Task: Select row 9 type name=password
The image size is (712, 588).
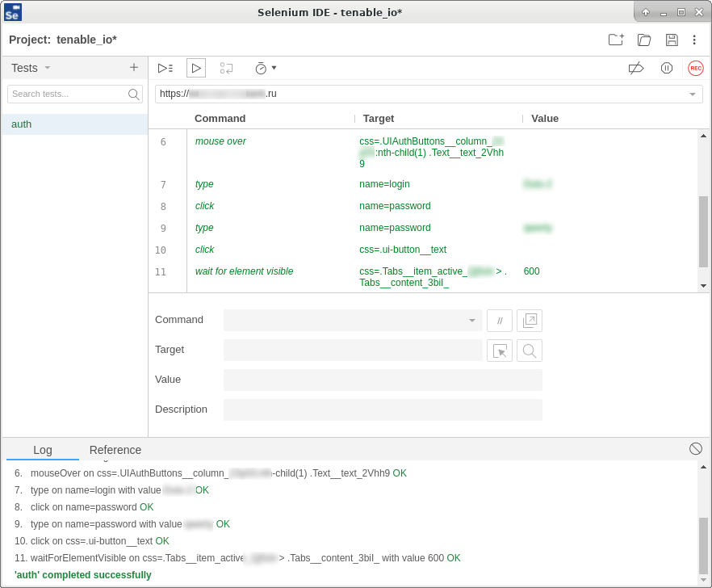Action: pyautogui.click(x=423, y=228)
